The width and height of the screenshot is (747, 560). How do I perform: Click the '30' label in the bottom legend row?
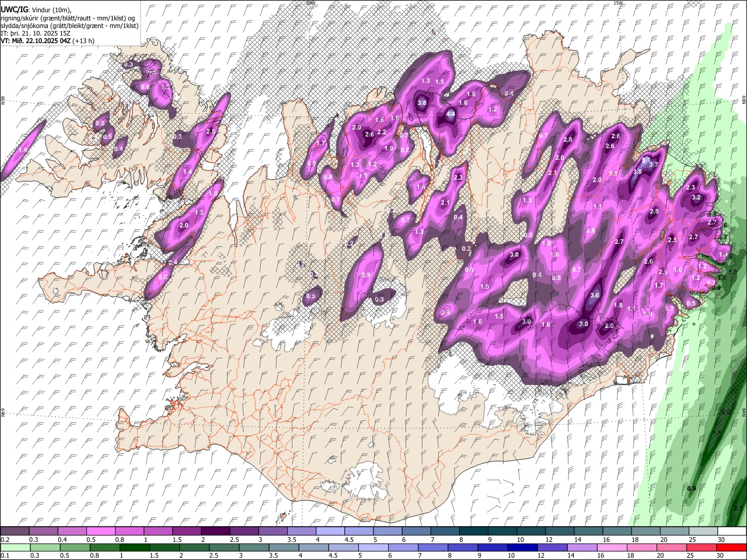[x=721, y=556]
